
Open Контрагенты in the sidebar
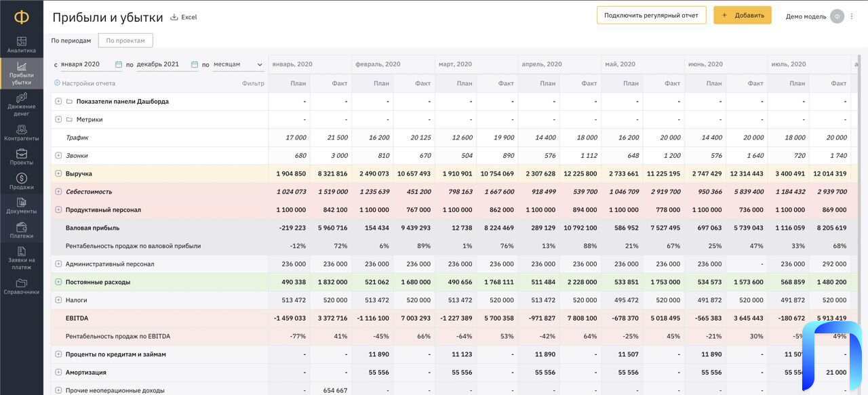coord(22,133)
